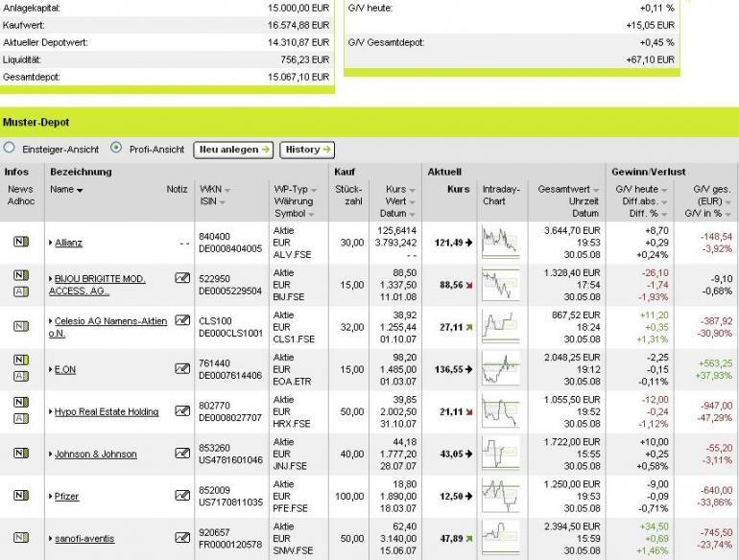Click the sanofi-aventis current price 47,89

coord(451,538)
